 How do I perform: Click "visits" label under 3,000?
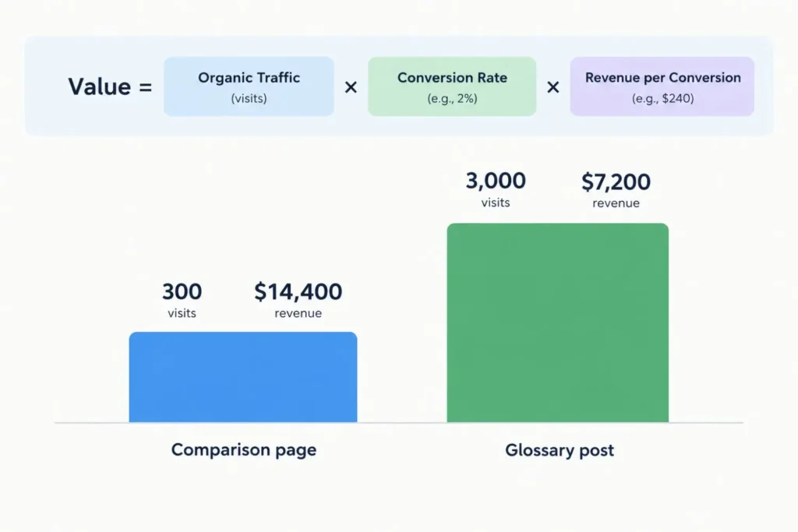click(496, 203)
